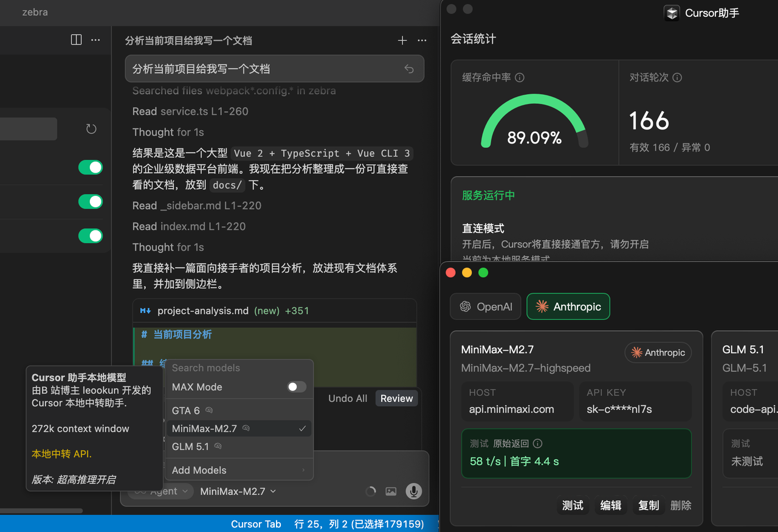Viewport: 778px width, 532px height.
Task: Switch to the OpenAI provider tab
Action: pos(486,306)
